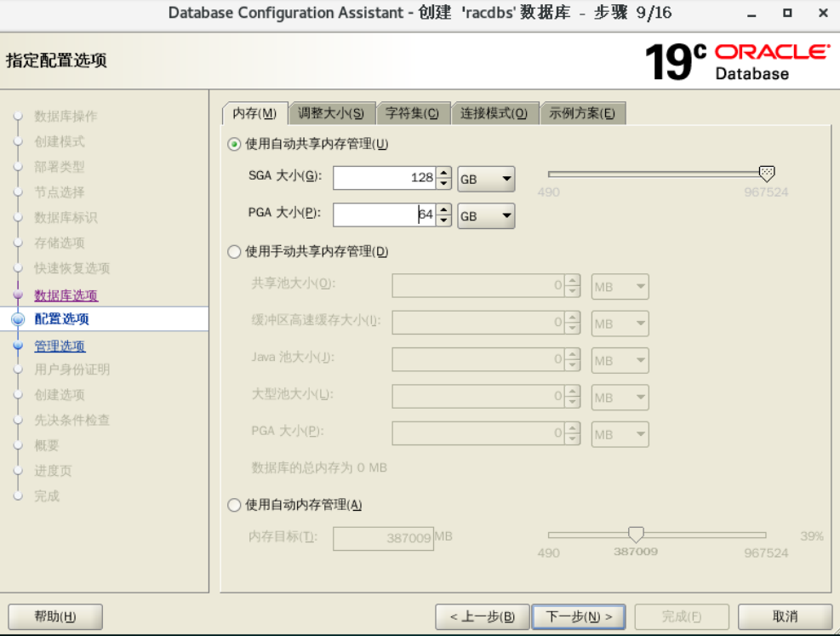Click the SGA memory slider thumb
The height and width of the screenshot is (636, 840).
(x=767, y=173)
